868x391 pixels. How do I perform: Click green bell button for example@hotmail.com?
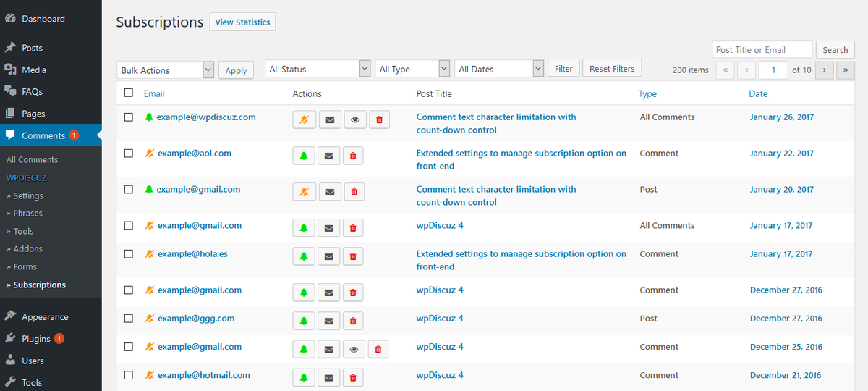304,377
